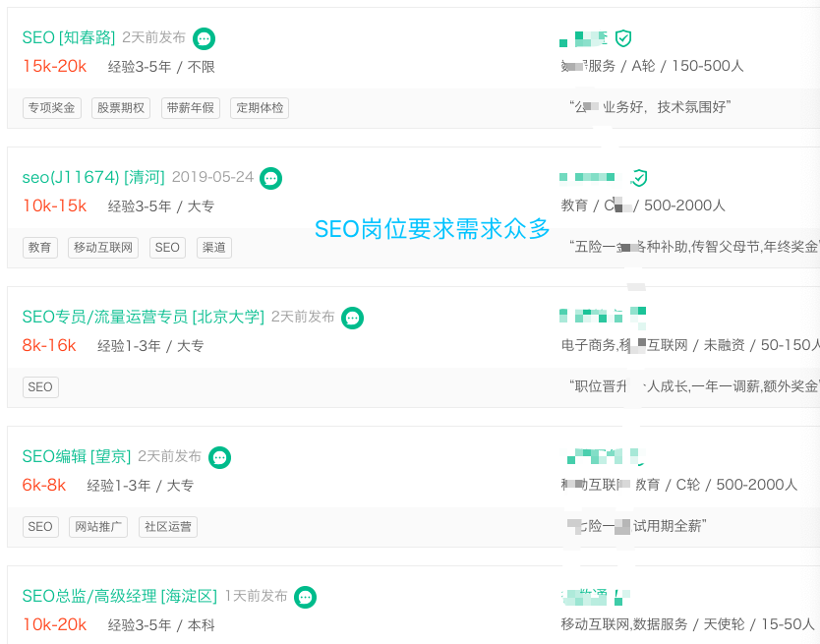Open the seo(J11674) [清河] job posting

tap(94, 177)
